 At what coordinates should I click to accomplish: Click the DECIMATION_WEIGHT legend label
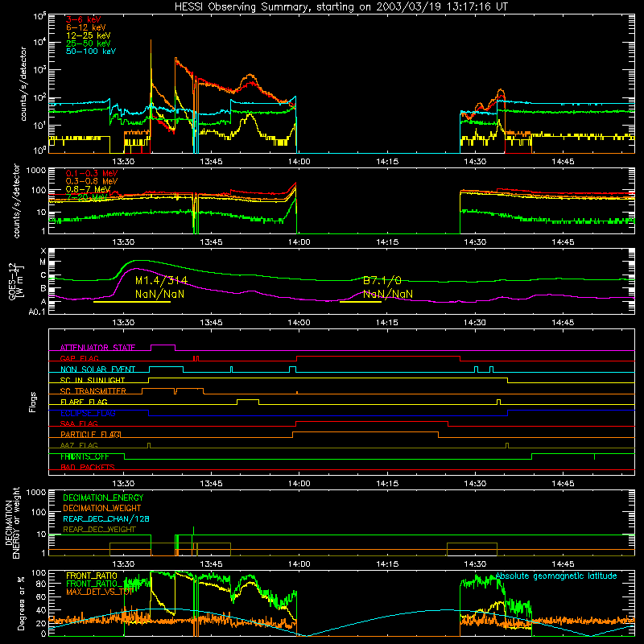[102, 508]
